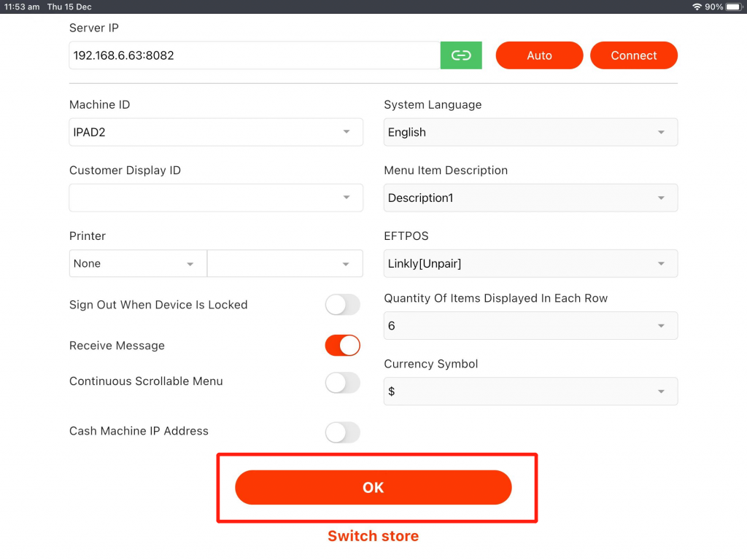Click into the Server IP address field
Screen dimensions: 747x560
pos(254,55)
